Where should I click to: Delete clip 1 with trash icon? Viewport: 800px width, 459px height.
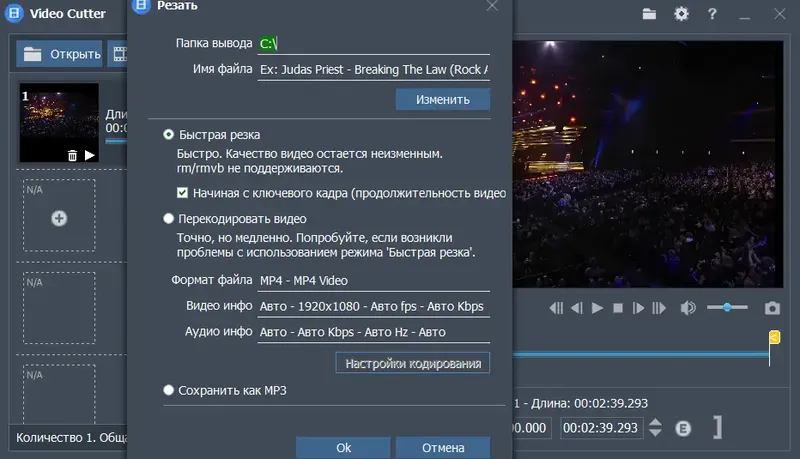pos(72,156)
